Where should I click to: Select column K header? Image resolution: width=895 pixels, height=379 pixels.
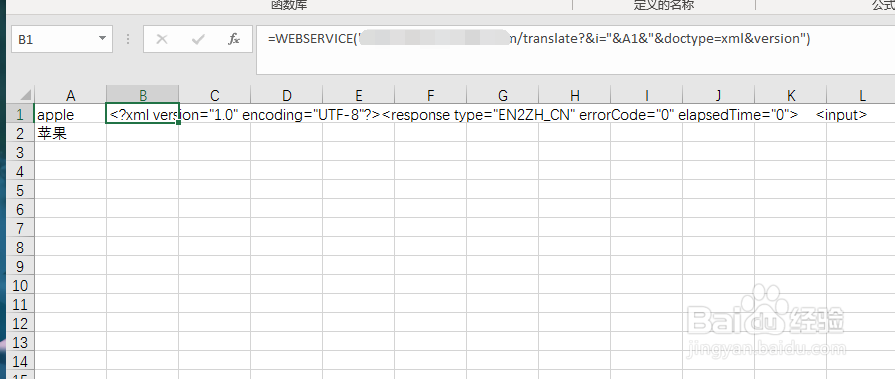pyautogui.click(x=791, y=95)
